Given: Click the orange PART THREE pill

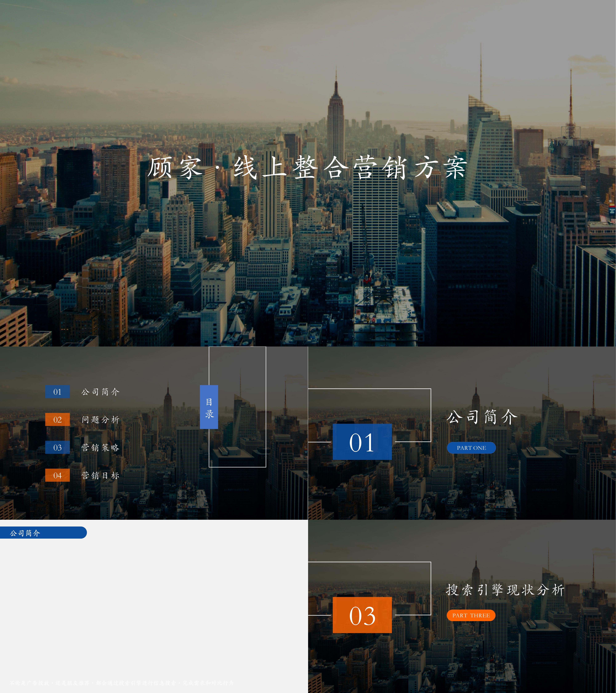Looking at the screenshot, I should [471, 615].
